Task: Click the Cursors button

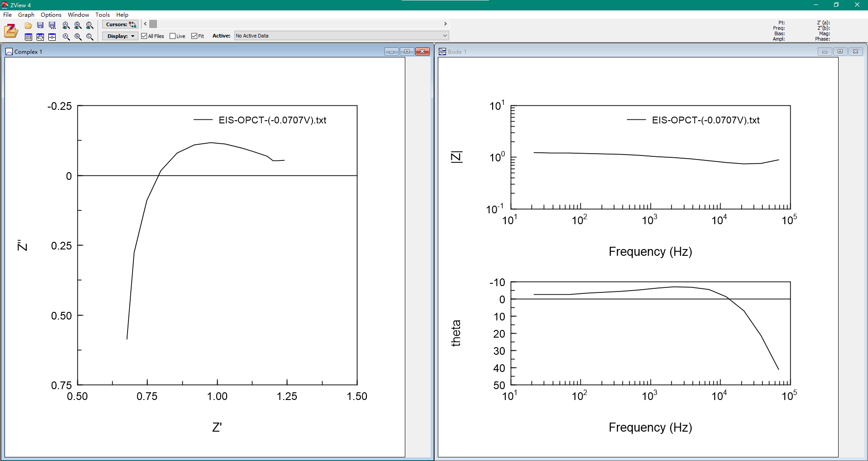Action: (120, 24)
